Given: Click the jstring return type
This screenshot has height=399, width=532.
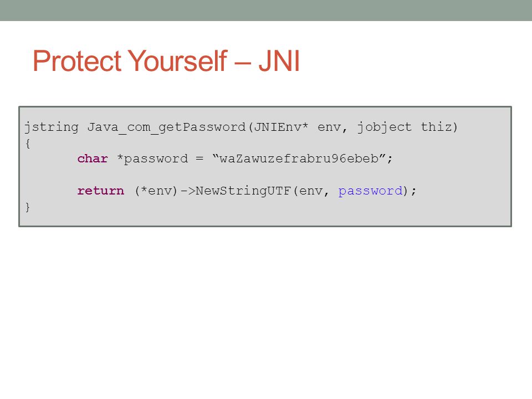Looking at the screenshot, I should click(52, 127).
